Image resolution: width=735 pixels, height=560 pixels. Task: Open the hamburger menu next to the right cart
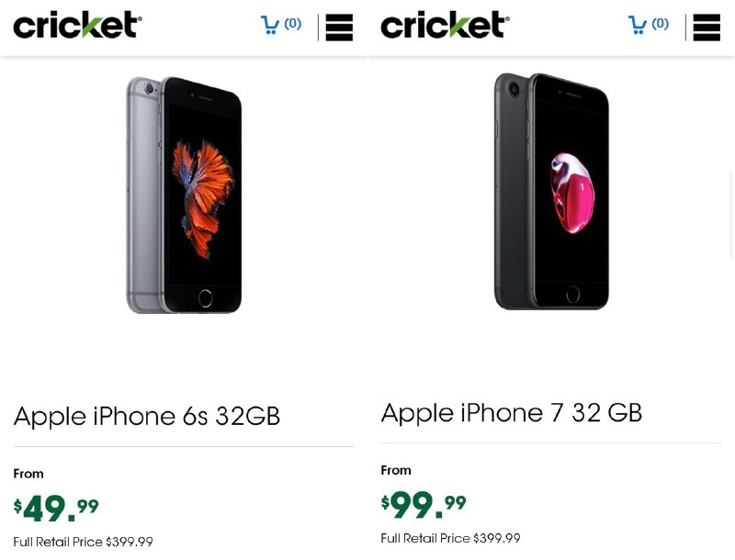click(x=707, y=28)
